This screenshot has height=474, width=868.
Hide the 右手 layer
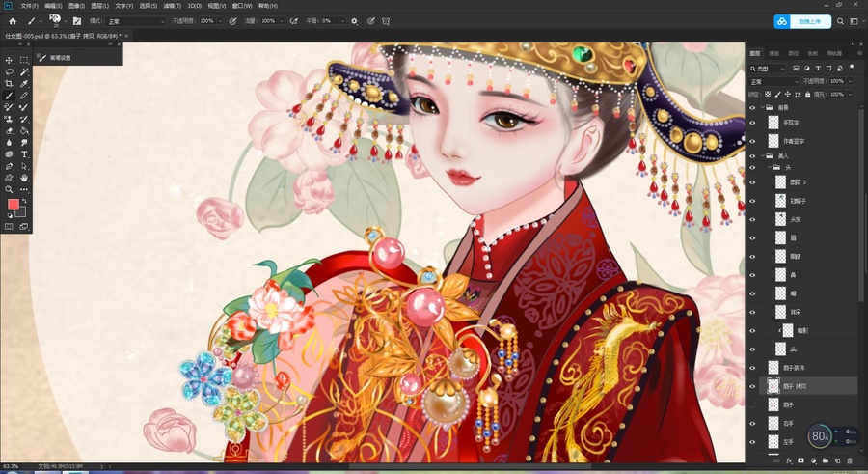(752, 424)
